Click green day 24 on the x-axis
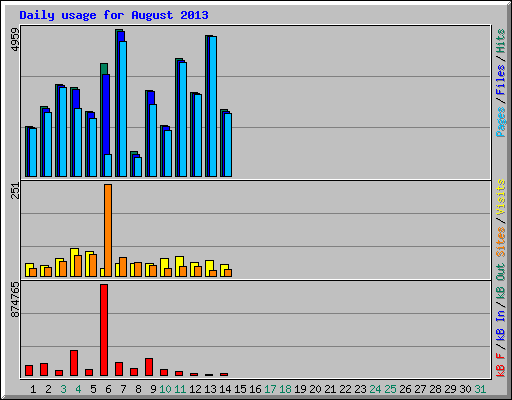This screenshot has height=400, width=512. point(375,389)
